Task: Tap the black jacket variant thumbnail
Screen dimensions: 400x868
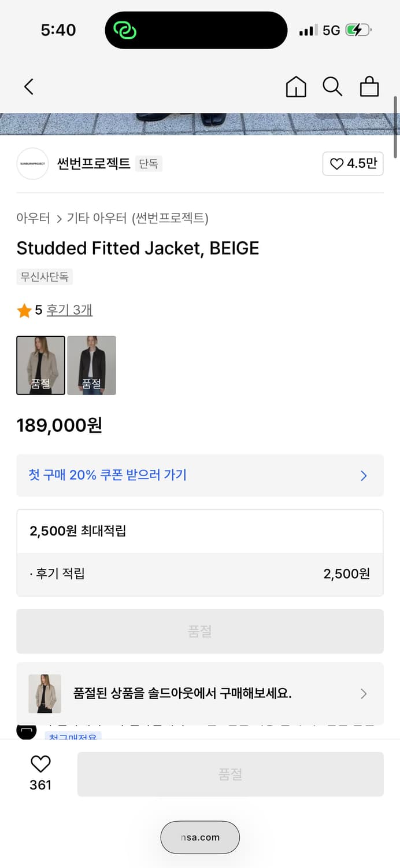Action: 91,365
